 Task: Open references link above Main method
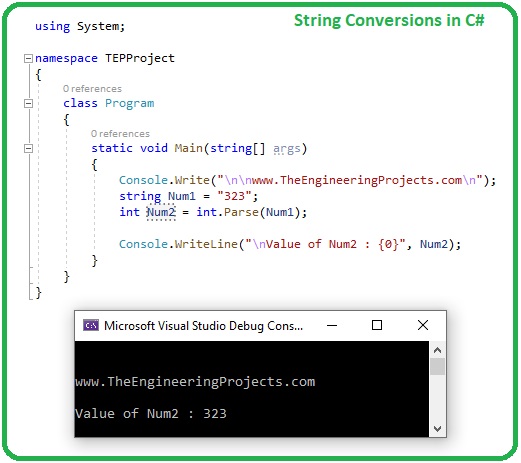[120, 134]
